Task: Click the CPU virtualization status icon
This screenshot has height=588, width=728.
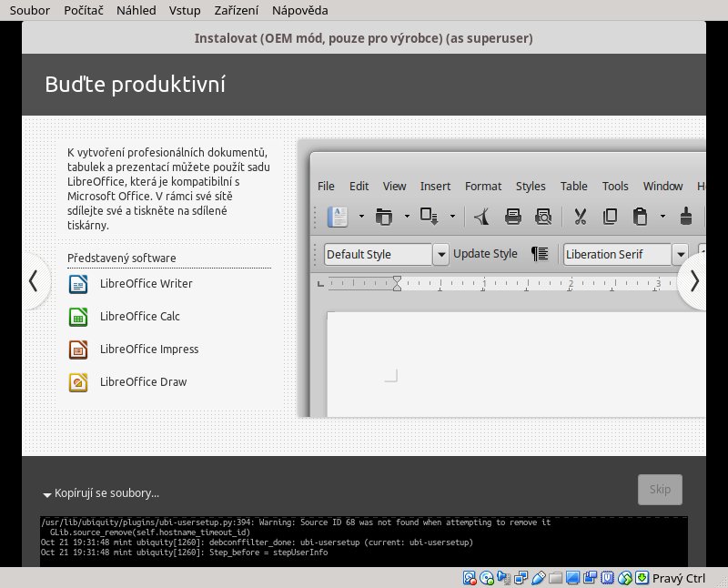Action: click(x=607, y=578)
